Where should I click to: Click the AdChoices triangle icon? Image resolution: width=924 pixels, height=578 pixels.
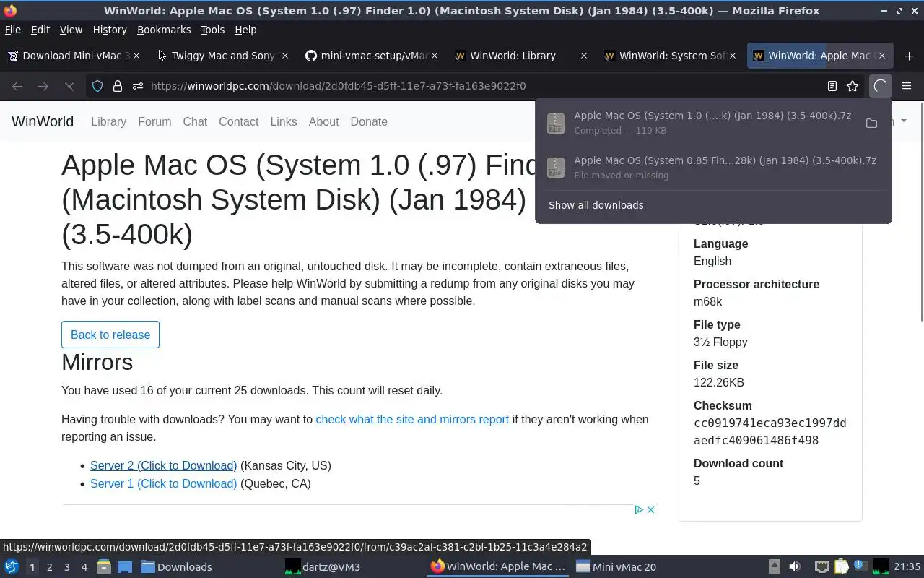click(x=639, y=509)
